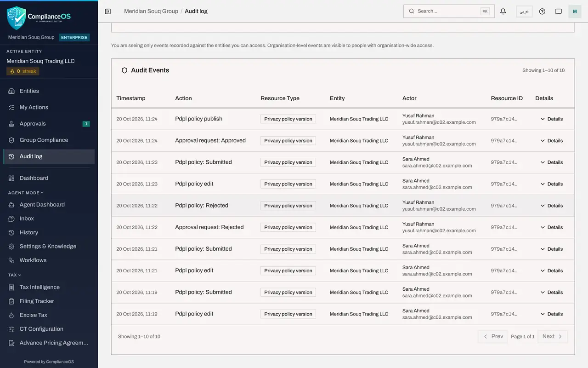Open the help question-mark icon
The height and width of the screenshot is (368, 588).
pyautogui.click(x=542, y=11)
